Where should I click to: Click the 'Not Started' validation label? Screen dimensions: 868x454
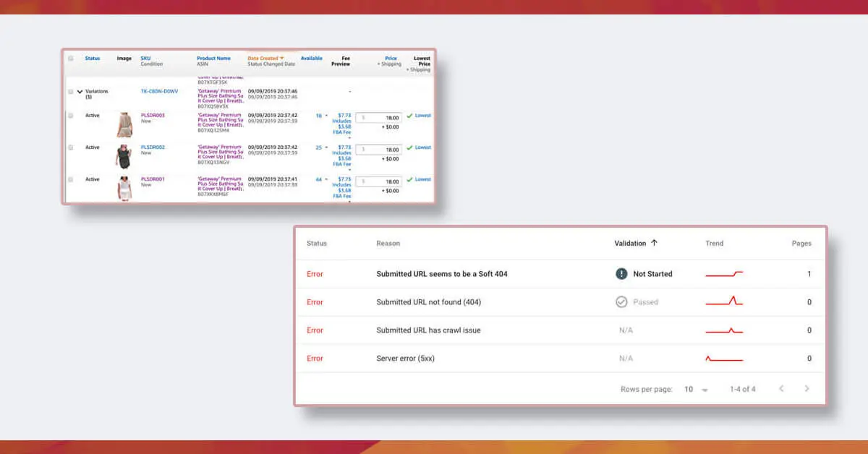click(x=652, y=274)
